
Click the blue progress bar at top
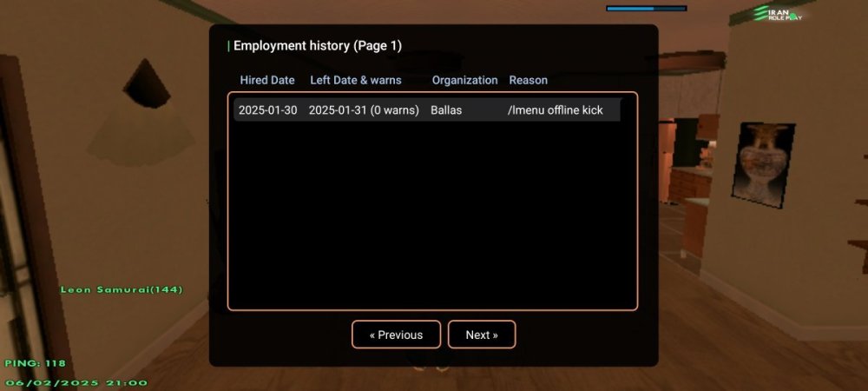pyautogui.click(x=646, y=9)
